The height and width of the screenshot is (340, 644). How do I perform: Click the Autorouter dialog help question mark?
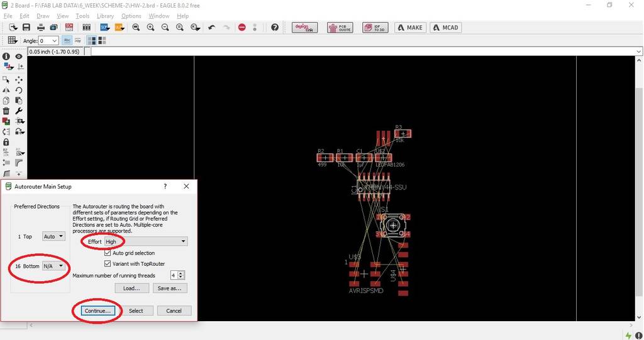pos(165,186)
